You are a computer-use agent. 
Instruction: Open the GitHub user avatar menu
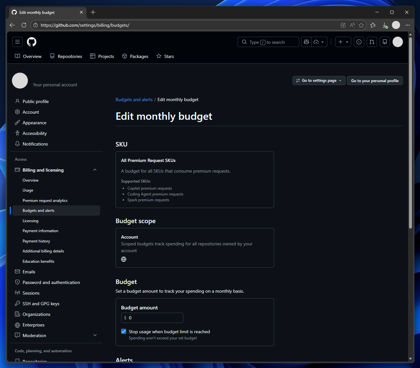(x=398, y=42)
